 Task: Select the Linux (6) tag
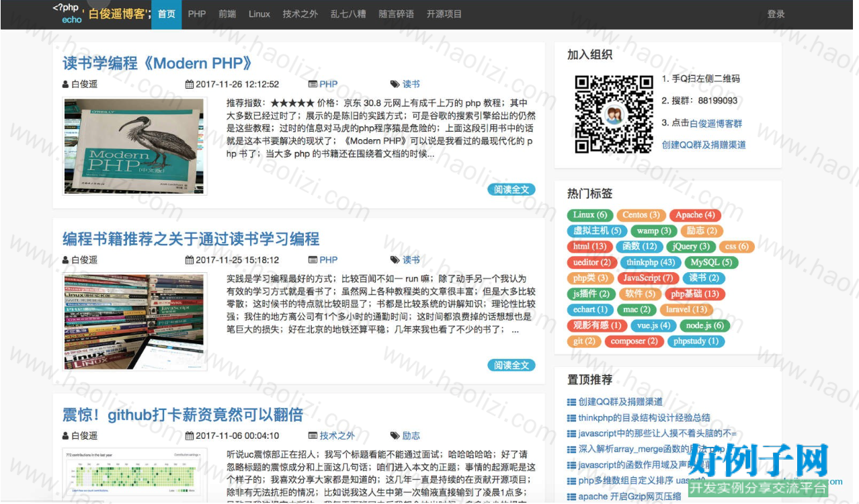click(x=590, y=215)
